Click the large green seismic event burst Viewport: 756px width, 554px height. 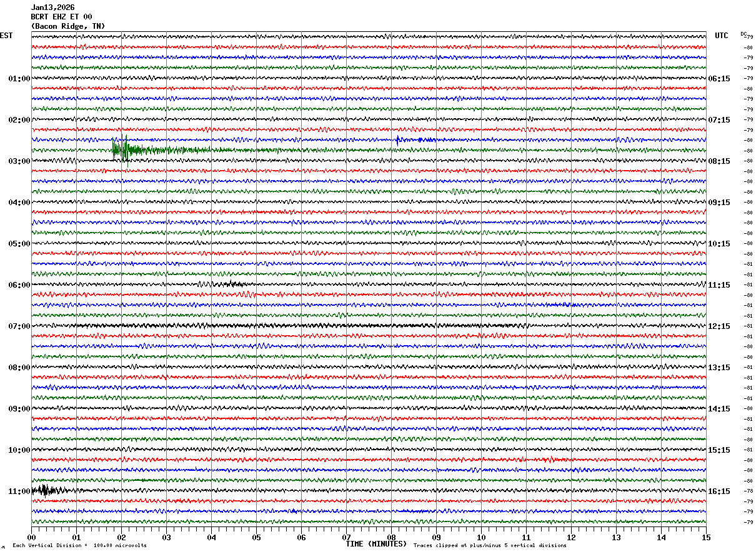(125, 149)
